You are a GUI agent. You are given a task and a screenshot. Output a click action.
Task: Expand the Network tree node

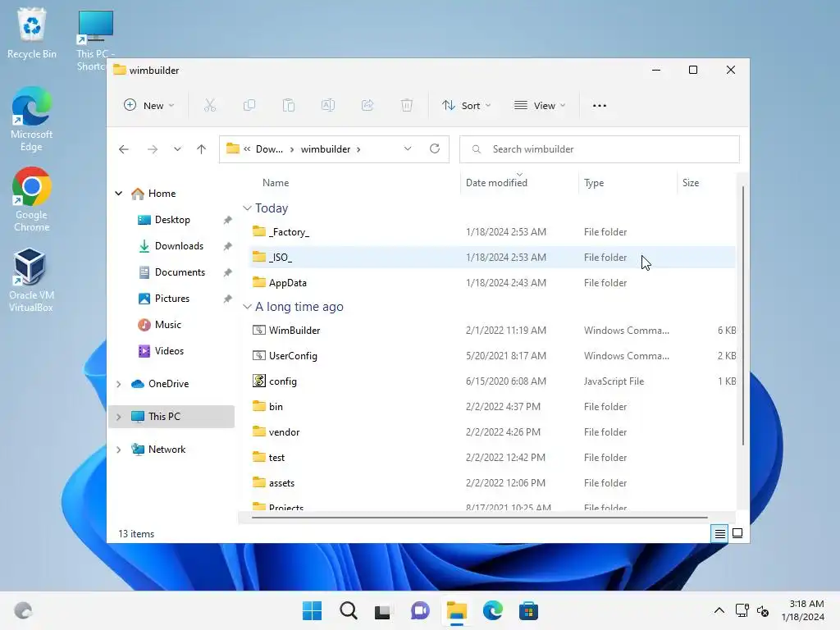pyautogui.click(x=119, y=450)
